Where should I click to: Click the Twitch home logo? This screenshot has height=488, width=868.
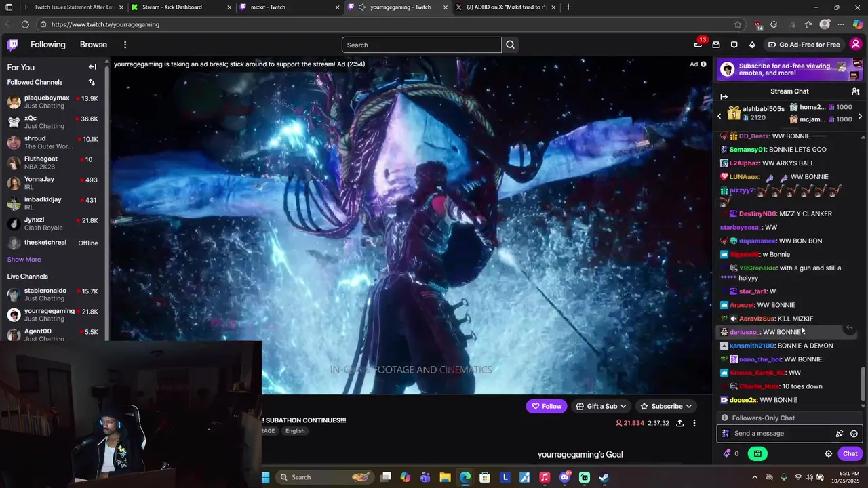pos(13,45)
